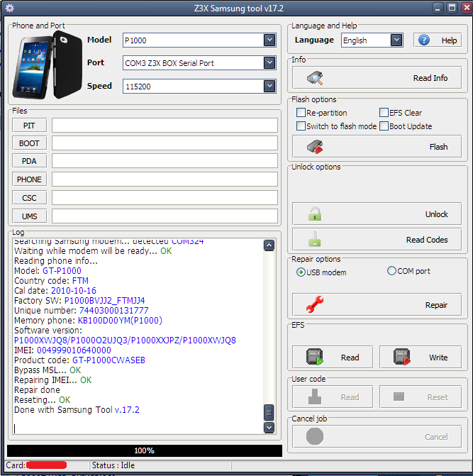
Task: Open the Port dropdown arrow
Action: tap(269, 63)
